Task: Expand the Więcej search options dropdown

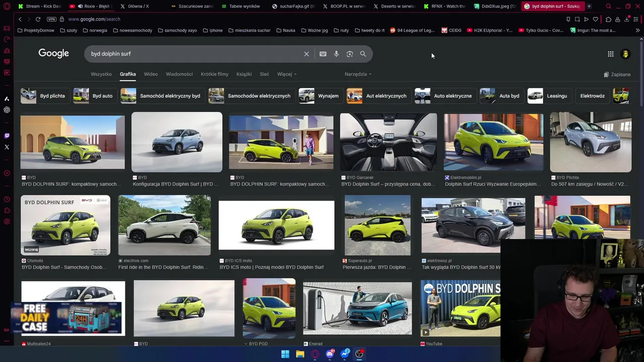Action: (287, 74)
